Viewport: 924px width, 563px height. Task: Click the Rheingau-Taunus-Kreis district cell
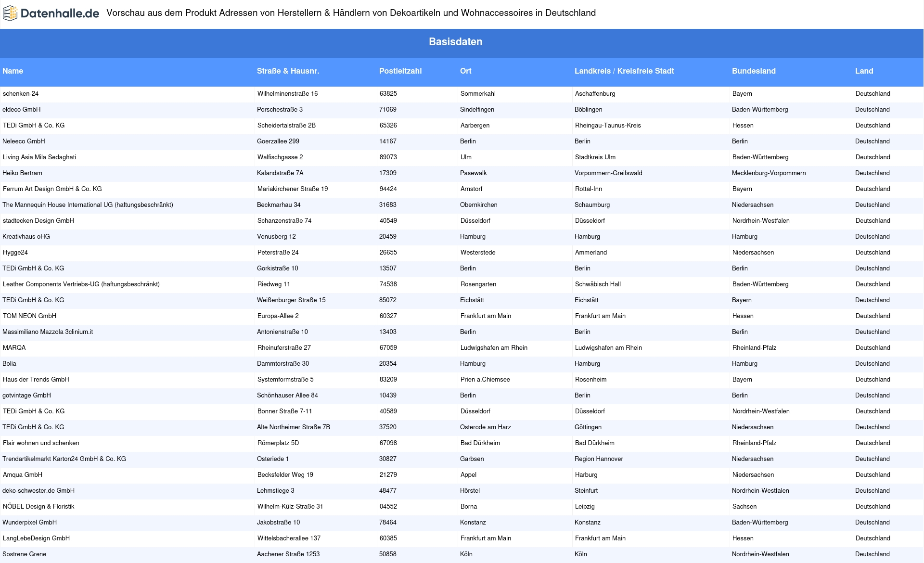tap(608, 126)
